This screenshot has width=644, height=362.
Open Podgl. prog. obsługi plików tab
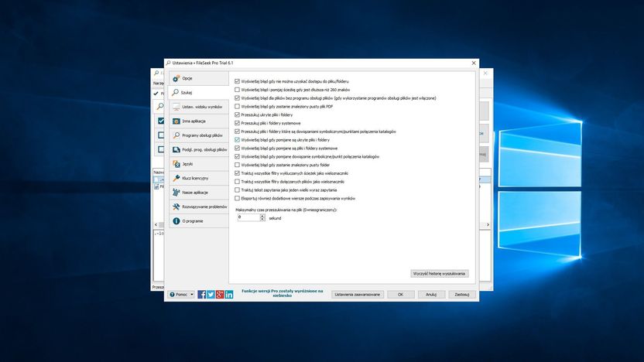(x=199, y=150)
